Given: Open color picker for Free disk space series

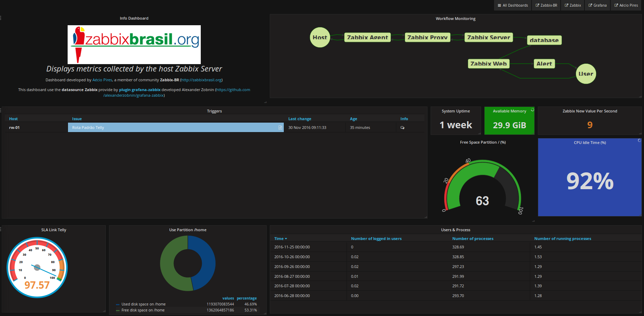Looking at the screenshot, I should tap(118, 310).
